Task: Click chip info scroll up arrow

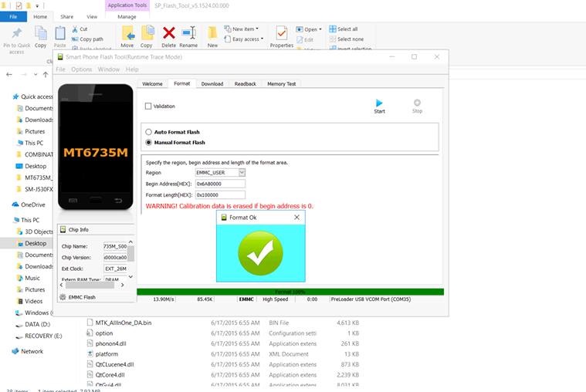Action: pos(130,242)
